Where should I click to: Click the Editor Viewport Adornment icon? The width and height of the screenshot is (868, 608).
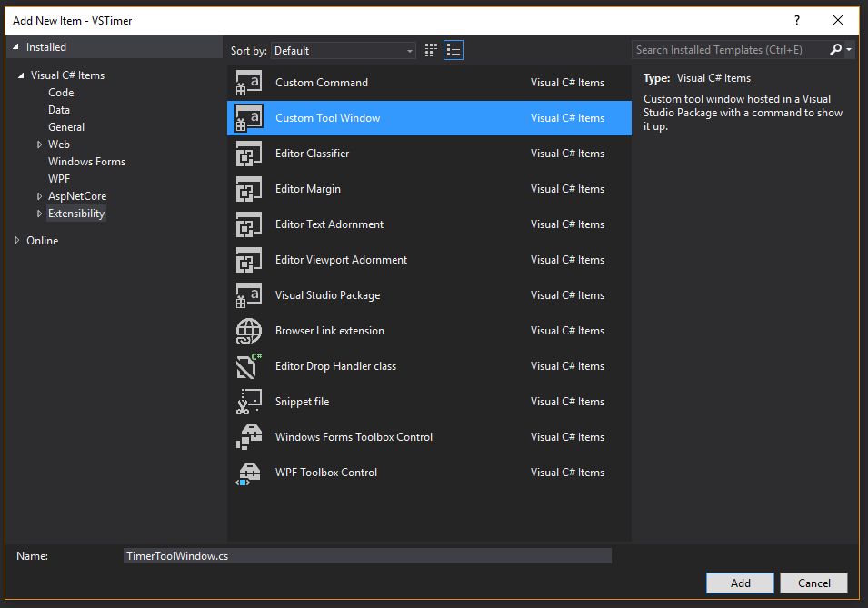tap(248, 260)
